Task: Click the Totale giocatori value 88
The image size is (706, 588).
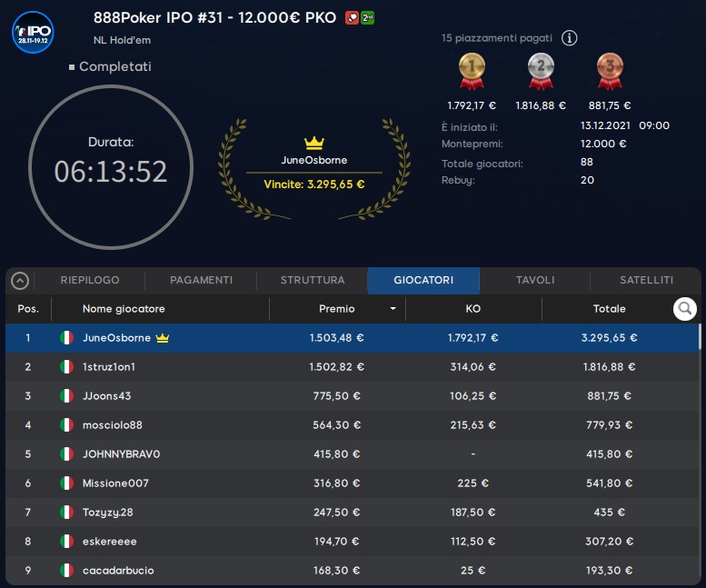Action: 587,162
